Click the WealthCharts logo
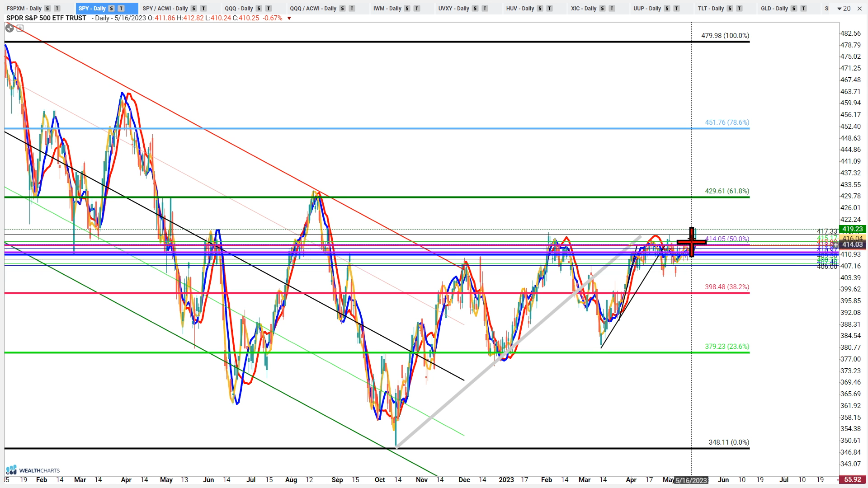 (x=33, y=470)
